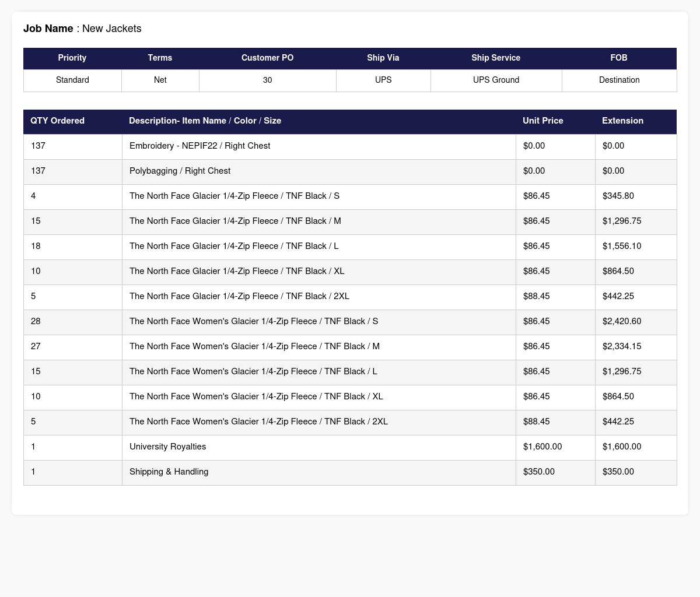Click the FOB column header

pyautogui.click(x=619, y=58)
